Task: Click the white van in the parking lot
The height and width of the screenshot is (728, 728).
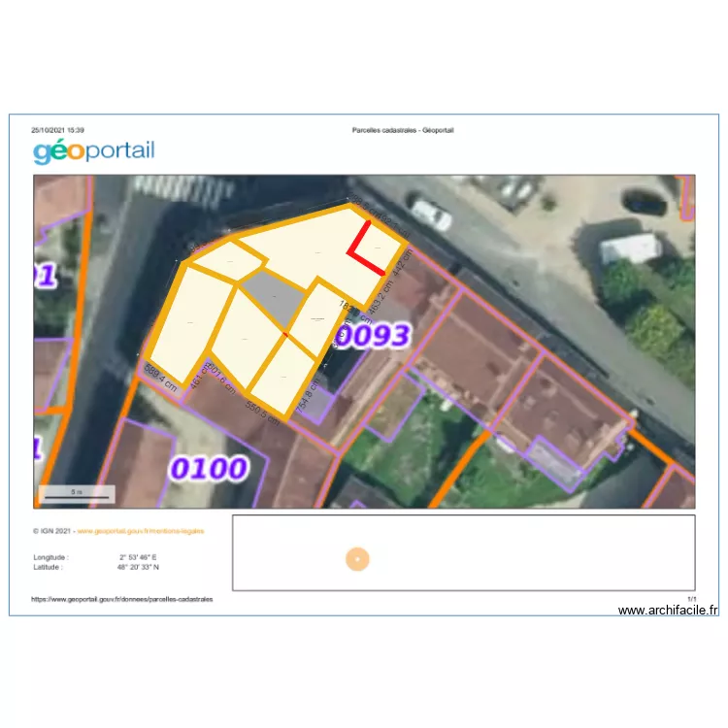Action: 630,248
